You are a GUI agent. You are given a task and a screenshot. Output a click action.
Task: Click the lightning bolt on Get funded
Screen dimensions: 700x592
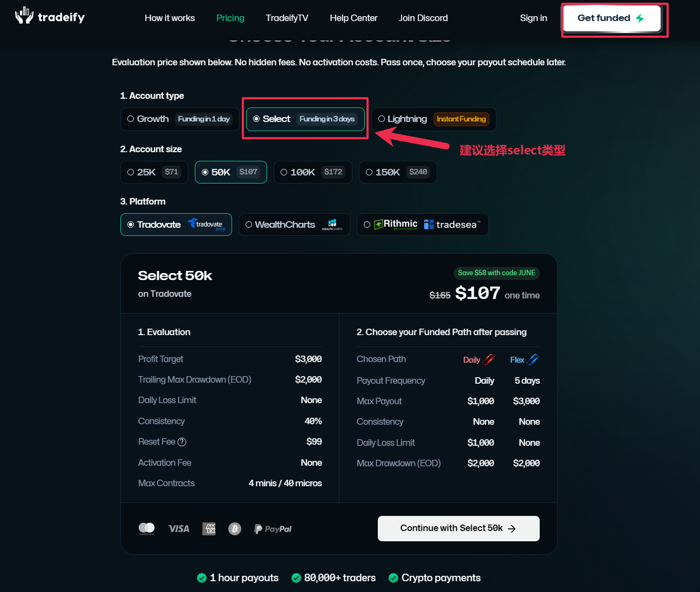pos(640,18)
